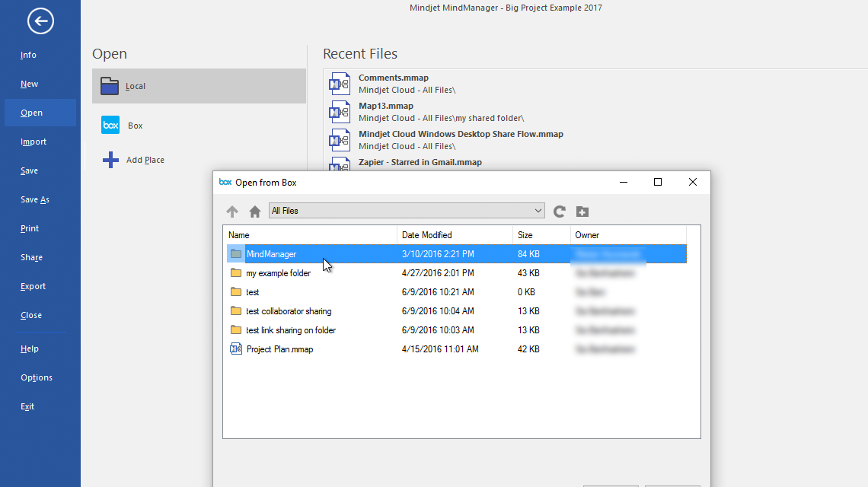Open the Import menu item

point(34,142)
